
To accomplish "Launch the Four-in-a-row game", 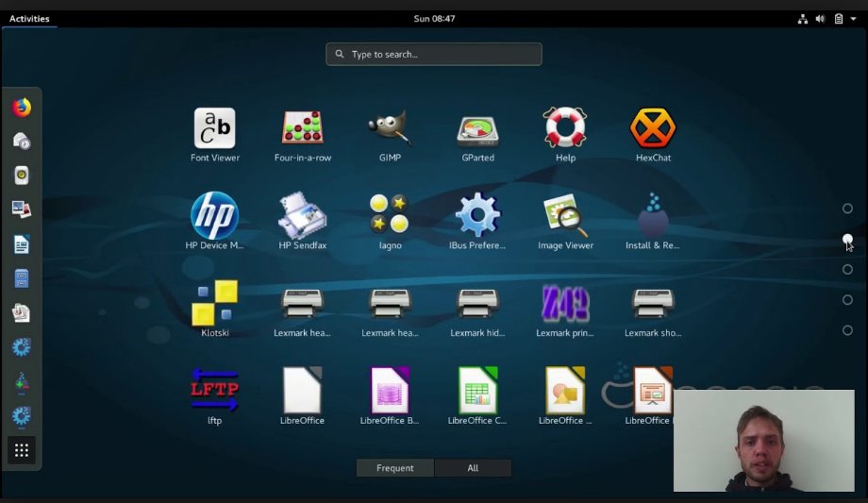I will (302, 128).
